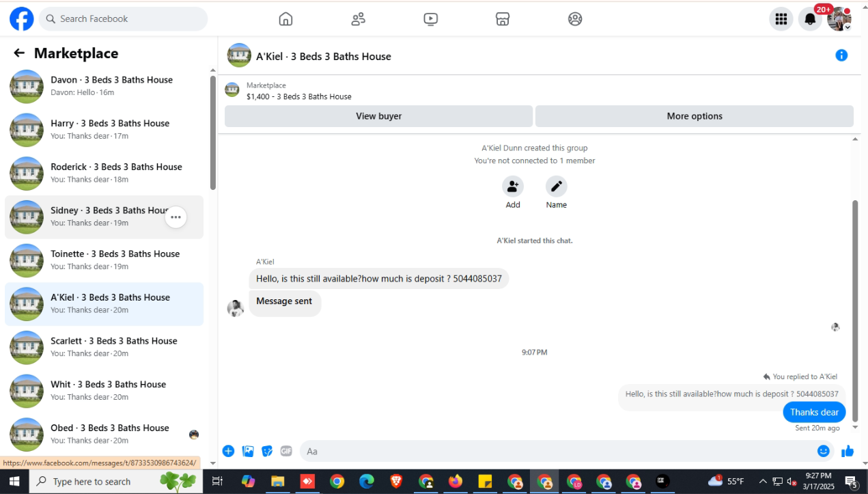Open the Marketplace storefront icon
This screenshot has width=868, height=494.
(x=503, y=19)
